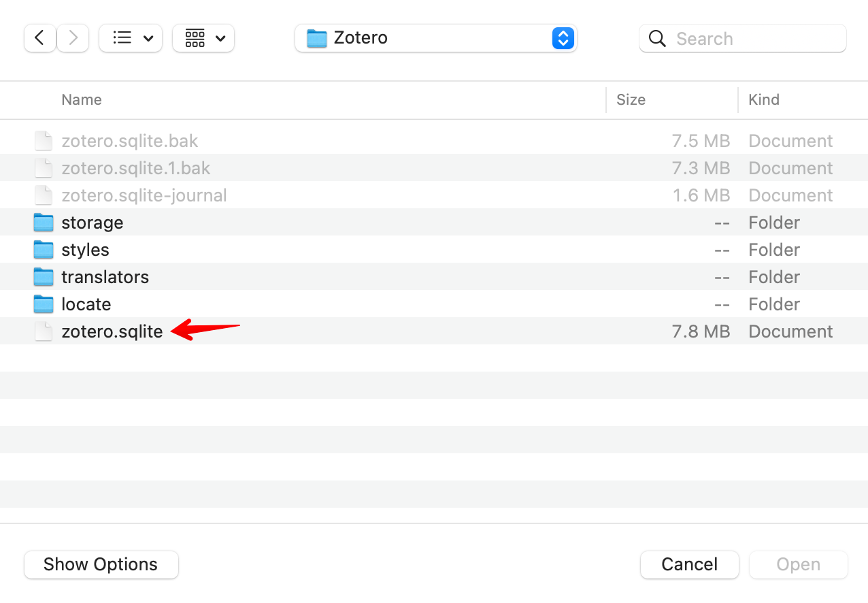Click the Show Options button

tap(101, 564)
